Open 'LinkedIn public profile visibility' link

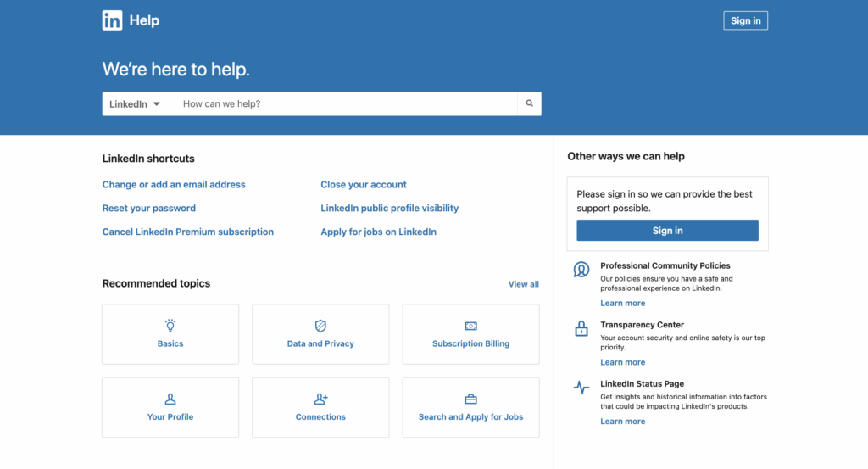[x=389, y=208]
